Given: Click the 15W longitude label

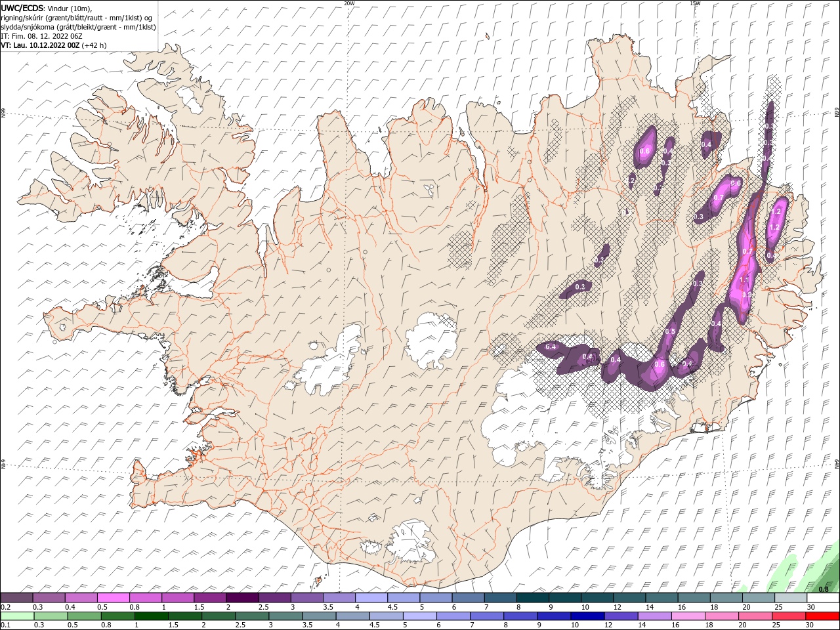Looking at the screenshot, I should pyautogui.click(x=694, y=3).
